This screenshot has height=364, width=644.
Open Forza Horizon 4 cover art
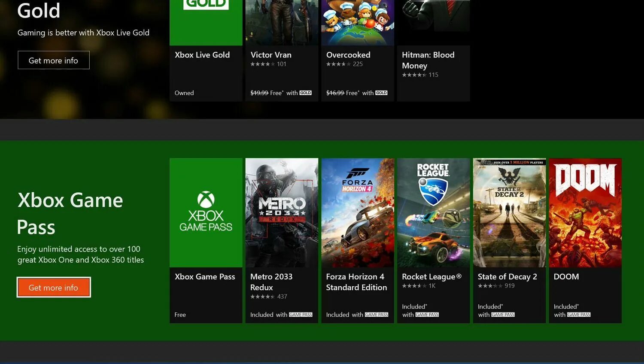(x=358, y=212)
